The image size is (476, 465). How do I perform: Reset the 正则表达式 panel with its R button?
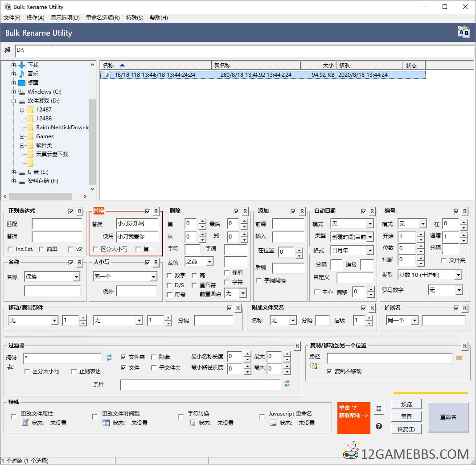[x=79, y=211]
